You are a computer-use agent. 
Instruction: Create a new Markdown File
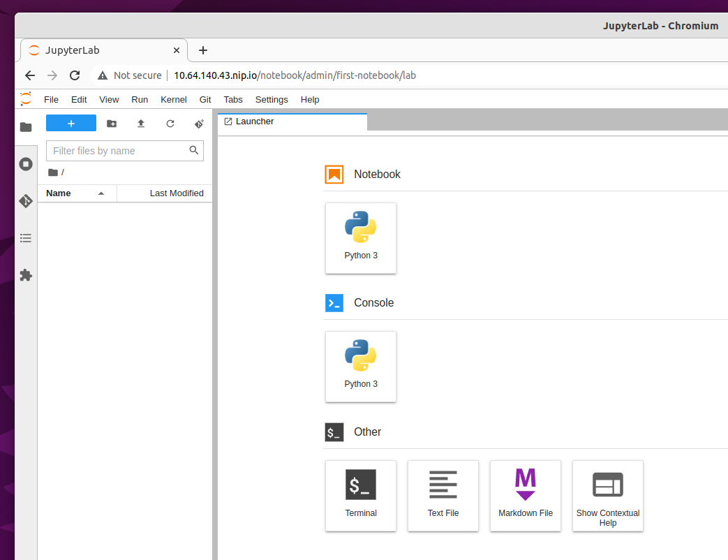pyautogui.click(x=526, y=495)
